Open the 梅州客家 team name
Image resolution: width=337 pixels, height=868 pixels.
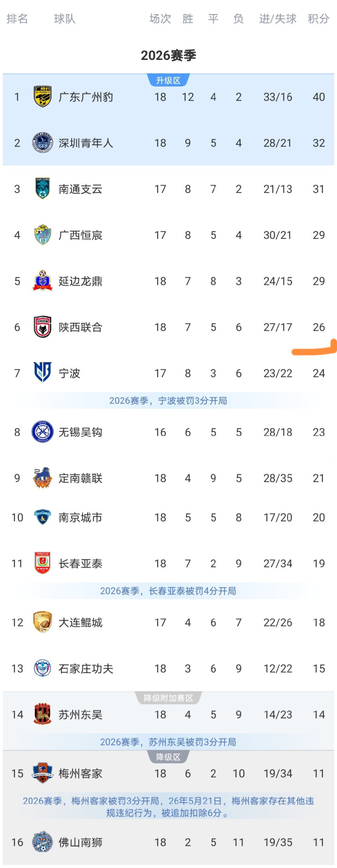[x=81, y=773]
